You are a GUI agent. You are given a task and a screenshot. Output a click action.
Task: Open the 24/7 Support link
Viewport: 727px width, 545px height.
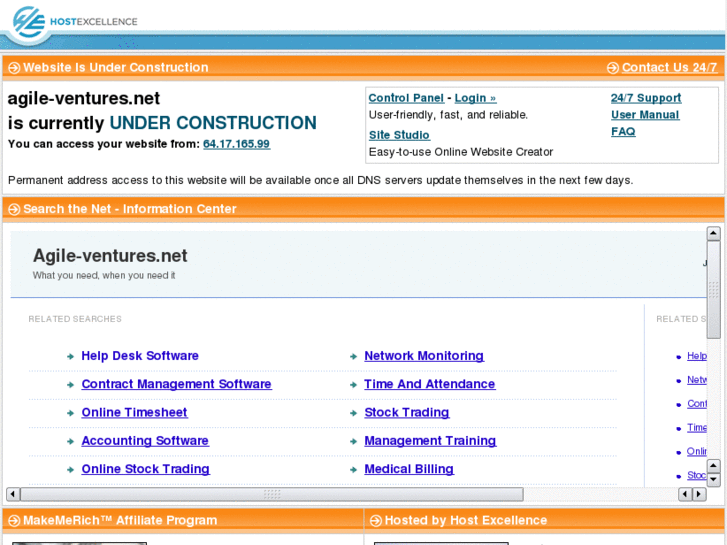[x=646, y=98]
